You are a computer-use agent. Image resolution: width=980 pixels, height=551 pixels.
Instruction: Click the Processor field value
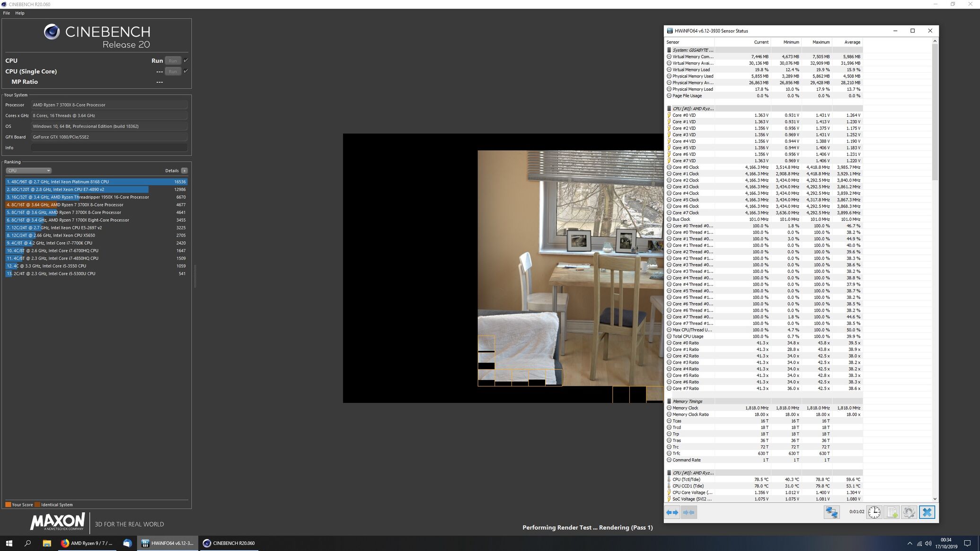tap(109, 105)
